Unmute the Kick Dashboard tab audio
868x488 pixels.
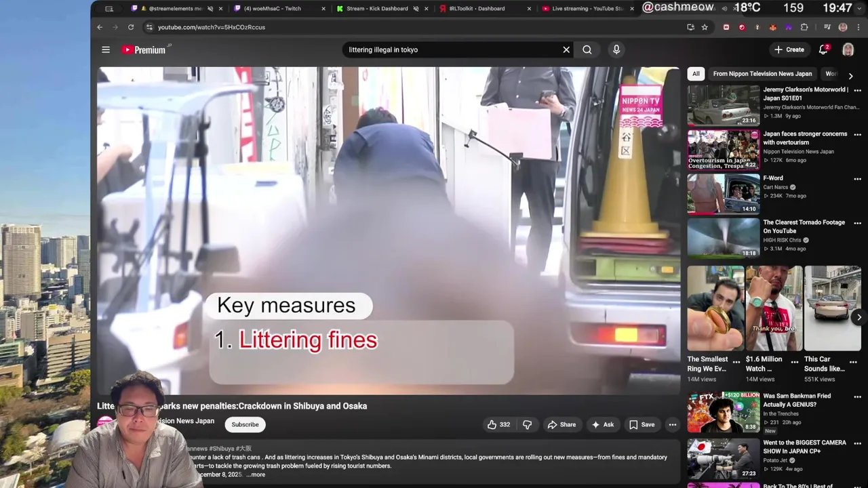pyautogui.click(x=416, y=9)
